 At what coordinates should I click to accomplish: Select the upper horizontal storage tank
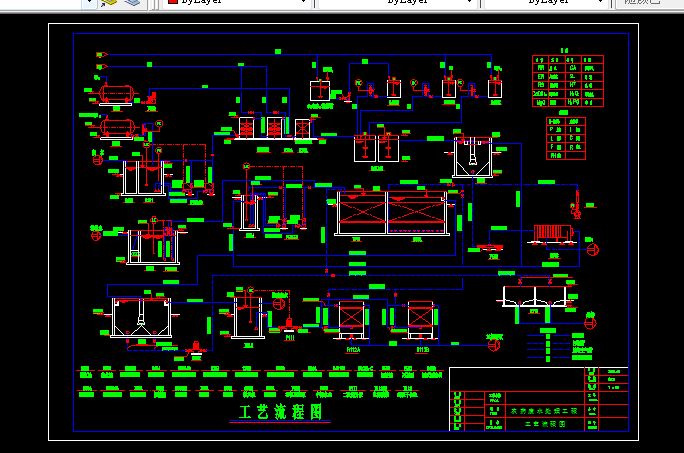[116, 94]
